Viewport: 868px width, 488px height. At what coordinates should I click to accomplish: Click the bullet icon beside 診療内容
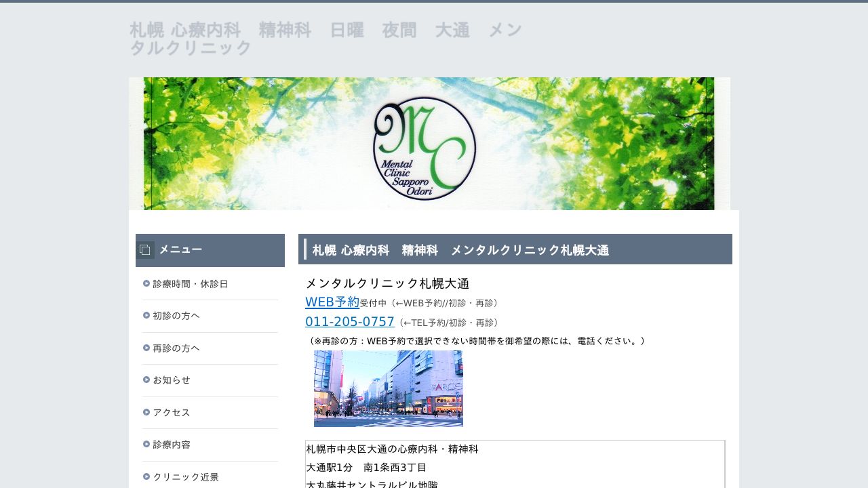[146, 444]
